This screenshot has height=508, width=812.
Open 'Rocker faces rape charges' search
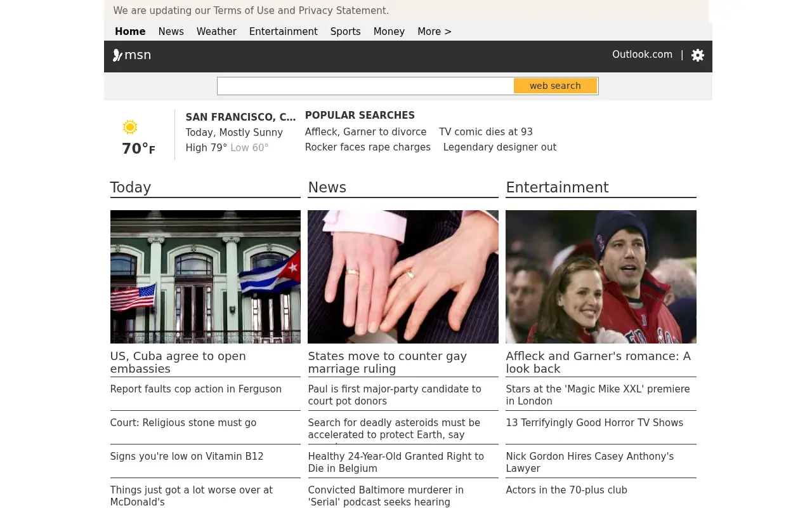click(368, 147)
